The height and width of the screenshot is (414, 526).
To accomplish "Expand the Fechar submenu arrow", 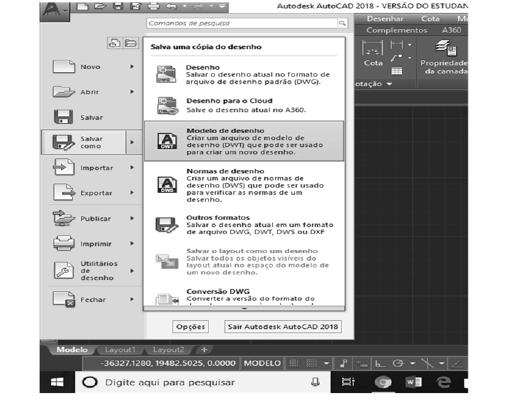I will pos(132,299).
